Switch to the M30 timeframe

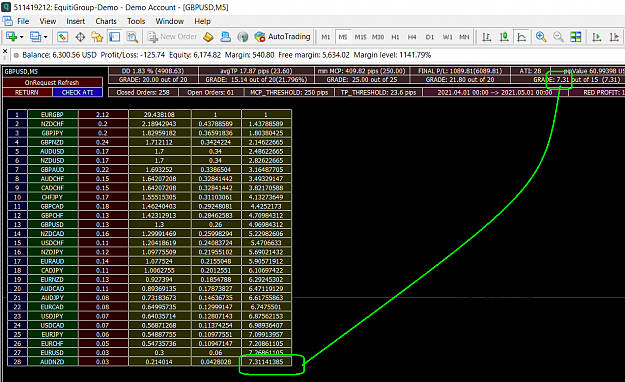click(x=378, y=37)
